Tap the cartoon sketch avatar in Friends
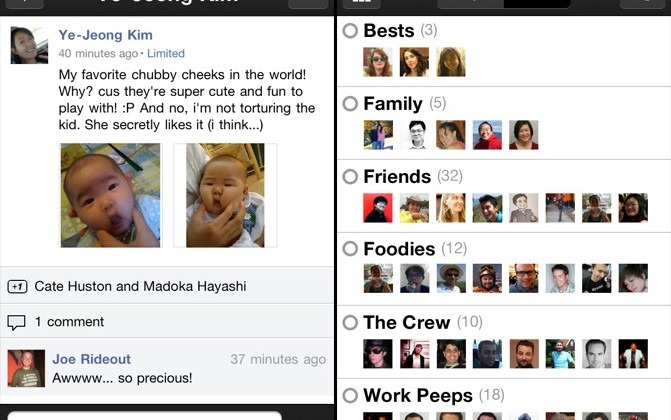 (x=524, y=208)
